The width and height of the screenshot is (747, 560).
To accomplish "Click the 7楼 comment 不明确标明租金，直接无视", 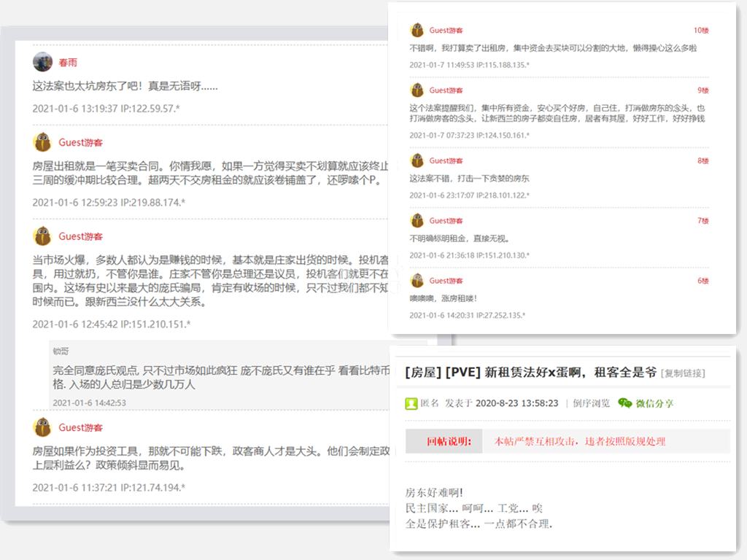I will [x=460, y=238].
